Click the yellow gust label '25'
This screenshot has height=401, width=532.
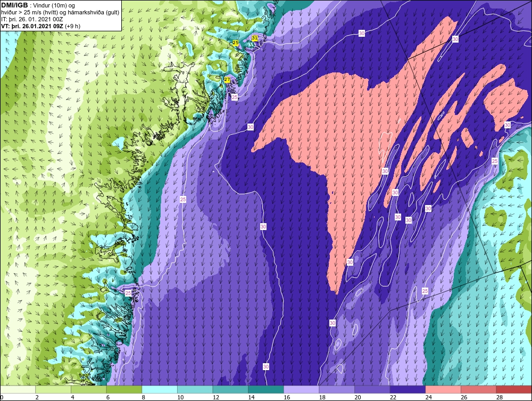tap(236, 43)
